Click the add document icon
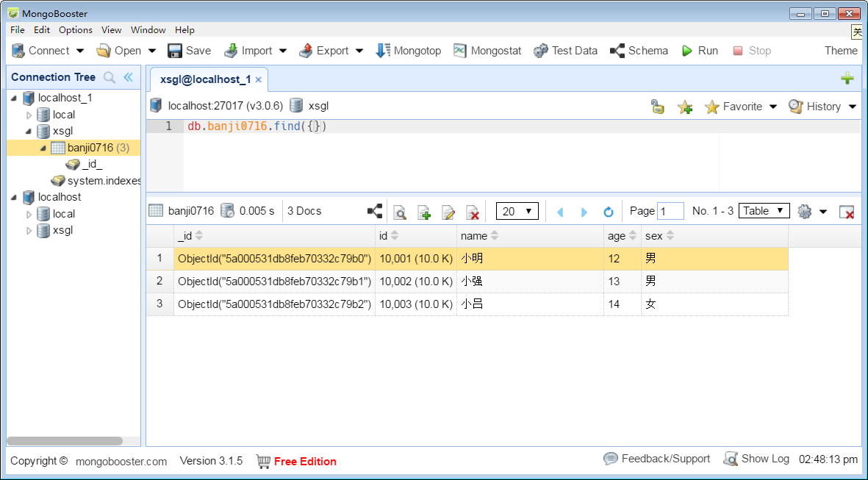This screenshot has width=868, height=480. 424,212
